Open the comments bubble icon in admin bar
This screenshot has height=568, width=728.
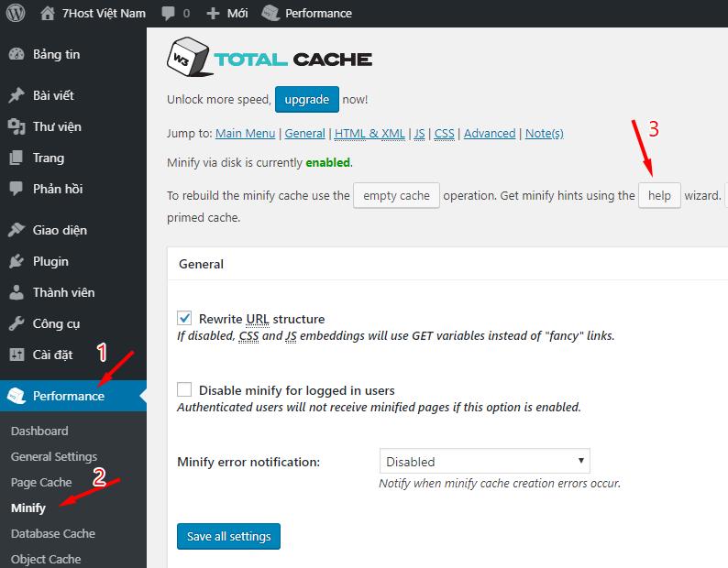tap(168, 13)
